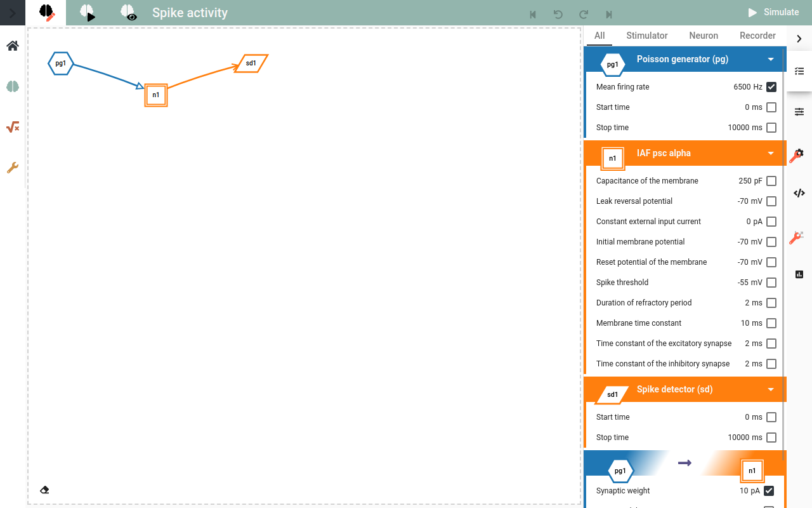
Task: Open the project brain icon in sidebar
Action: [x=13, y=86]
